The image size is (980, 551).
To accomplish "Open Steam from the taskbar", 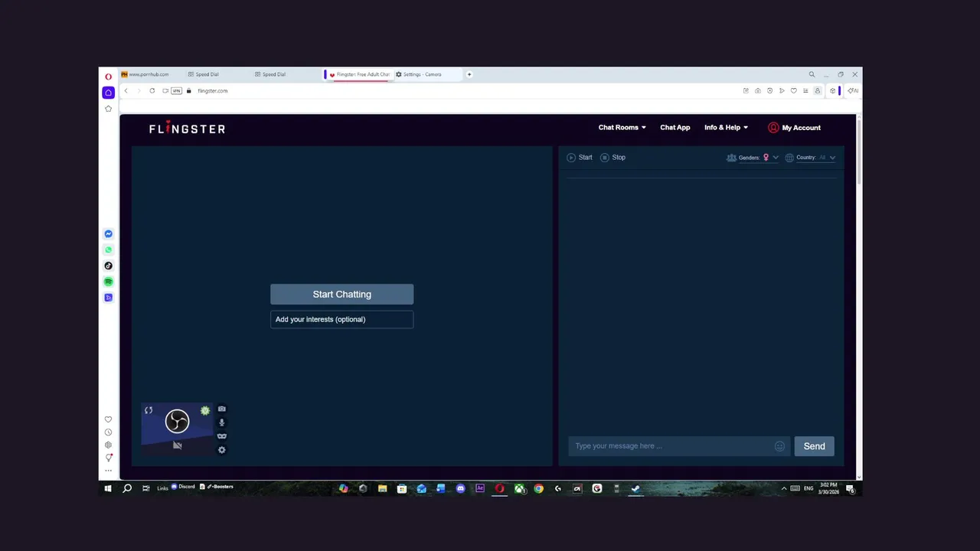I will coord(635,488).
